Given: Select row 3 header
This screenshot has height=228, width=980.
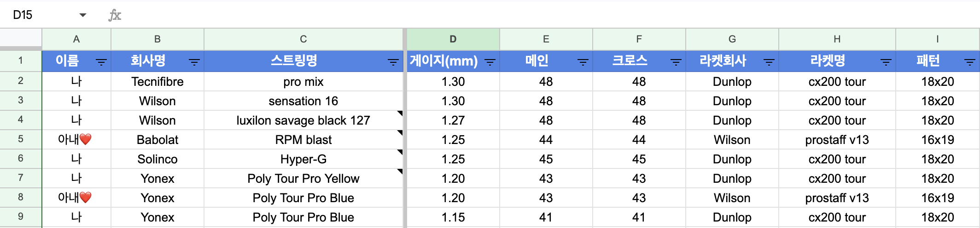Looking at the screenshot, I should (x=21, y=101).
